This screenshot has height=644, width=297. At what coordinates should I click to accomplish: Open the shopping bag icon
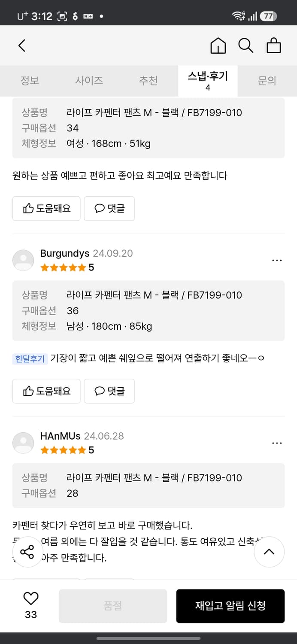coord(274,45)
